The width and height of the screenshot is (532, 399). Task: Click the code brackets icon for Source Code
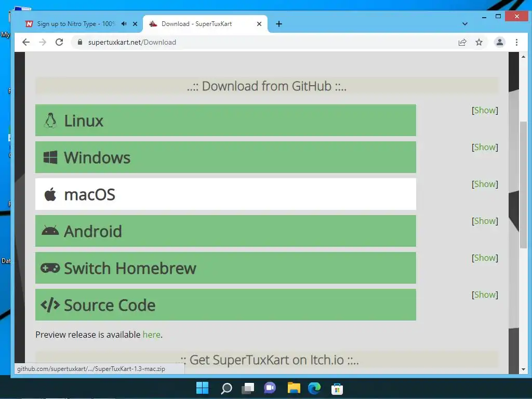50,305
